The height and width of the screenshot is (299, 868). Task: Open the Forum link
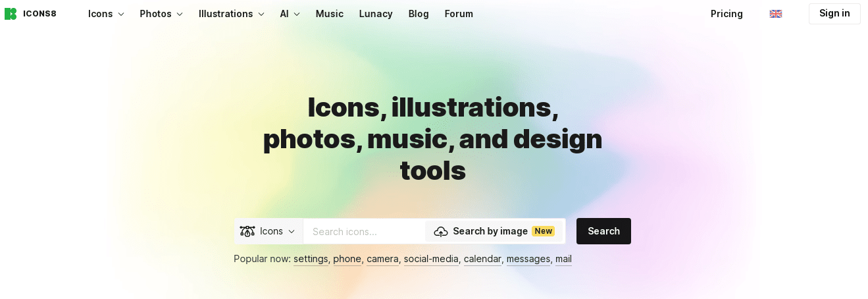(x=459, y=14)
